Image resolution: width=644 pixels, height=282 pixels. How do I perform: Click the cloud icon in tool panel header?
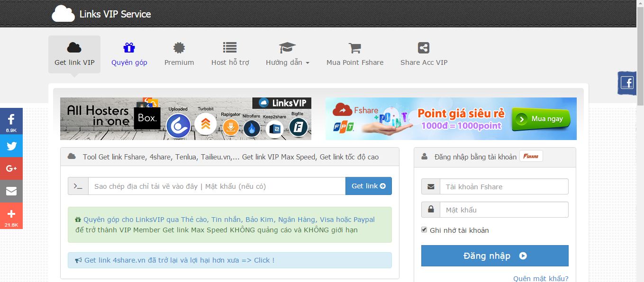pos(72,156)
